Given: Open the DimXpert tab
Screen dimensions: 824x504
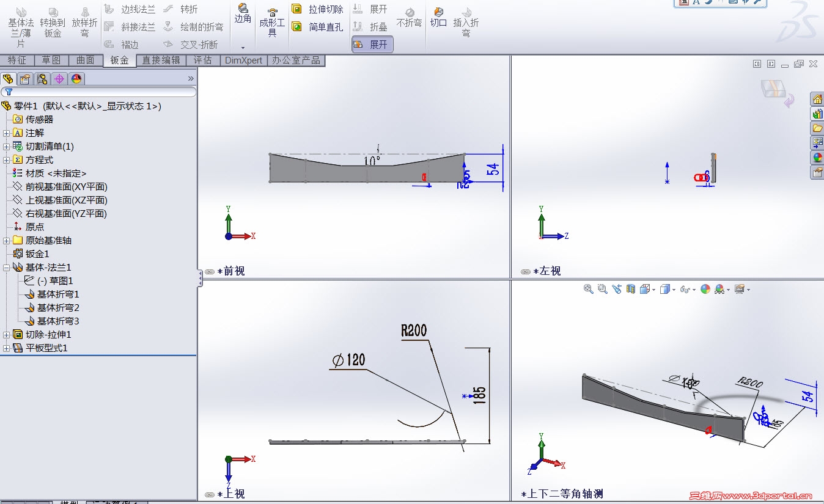Looking at the screenshot, I should (x=243, y=60).
